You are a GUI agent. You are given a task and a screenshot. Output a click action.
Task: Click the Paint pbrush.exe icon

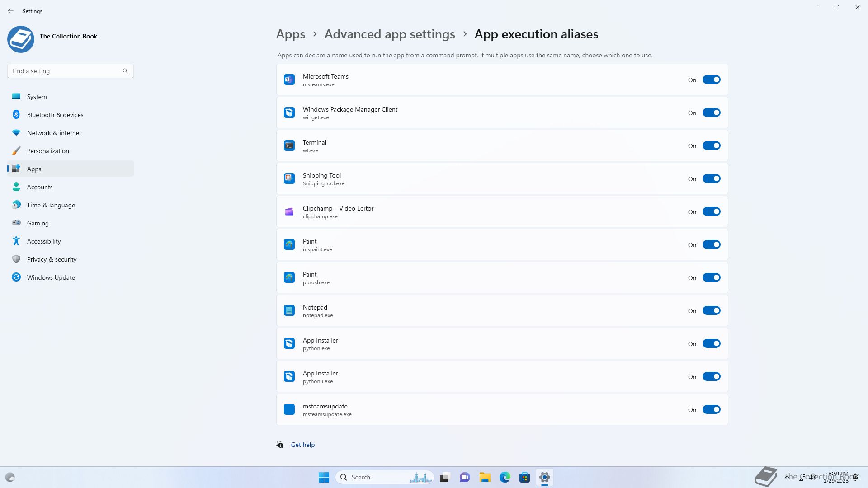click(x=289, y=277)
